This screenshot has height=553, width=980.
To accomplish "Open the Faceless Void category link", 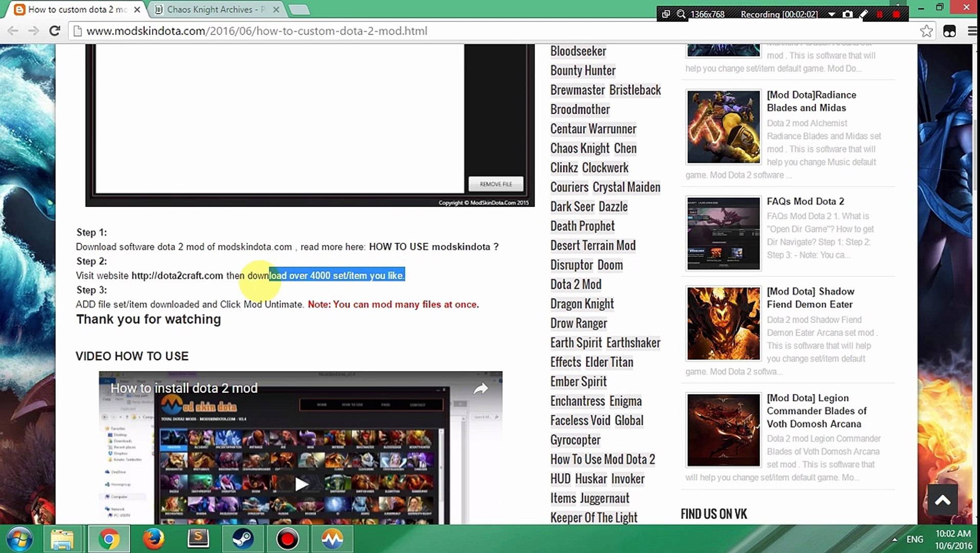I will tap(580, 421).
